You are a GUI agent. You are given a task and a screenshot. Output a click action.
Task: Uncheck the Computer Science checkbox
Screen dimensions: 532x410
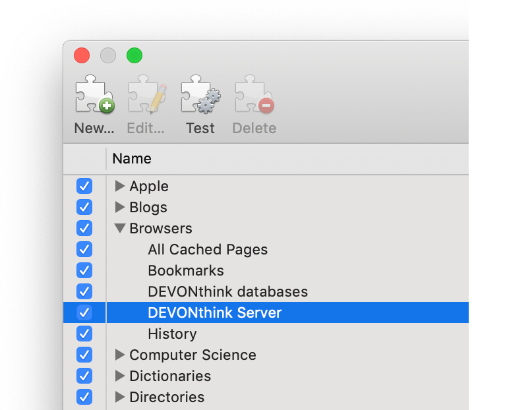84,355
